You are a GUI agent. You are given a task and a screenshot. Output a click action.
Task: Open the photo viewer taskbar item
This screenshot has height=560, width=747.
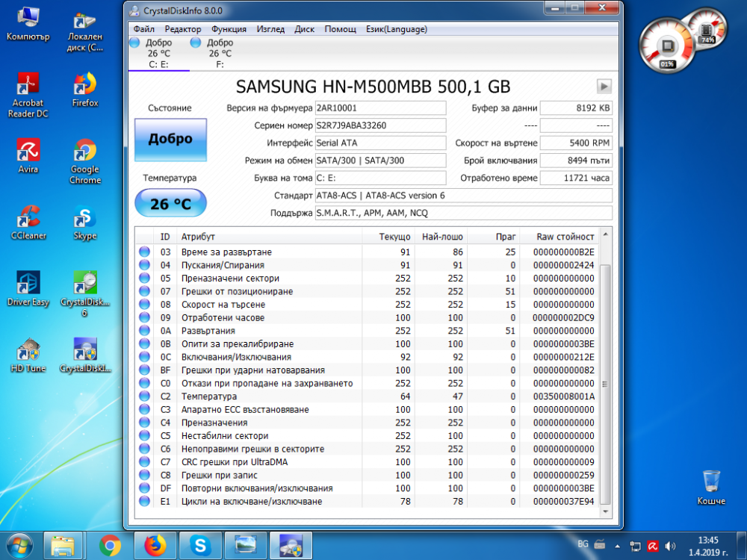245,546
